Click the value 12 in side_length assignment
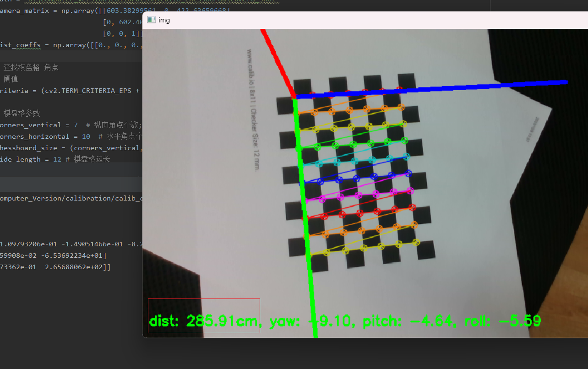 56,159
